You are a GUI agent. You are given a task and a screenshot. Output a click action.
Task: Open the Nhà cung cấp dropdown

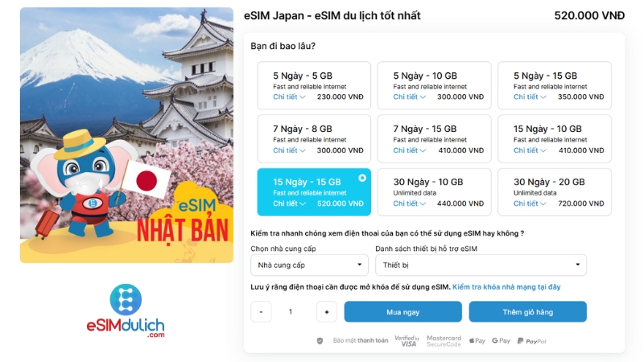(x=309, y=265)
